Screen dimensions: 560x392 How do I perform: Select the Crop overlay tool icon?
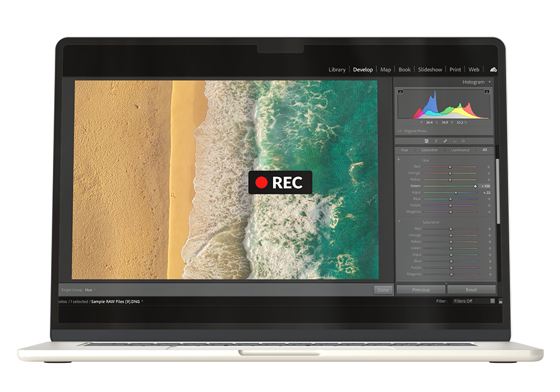point(436,141)
